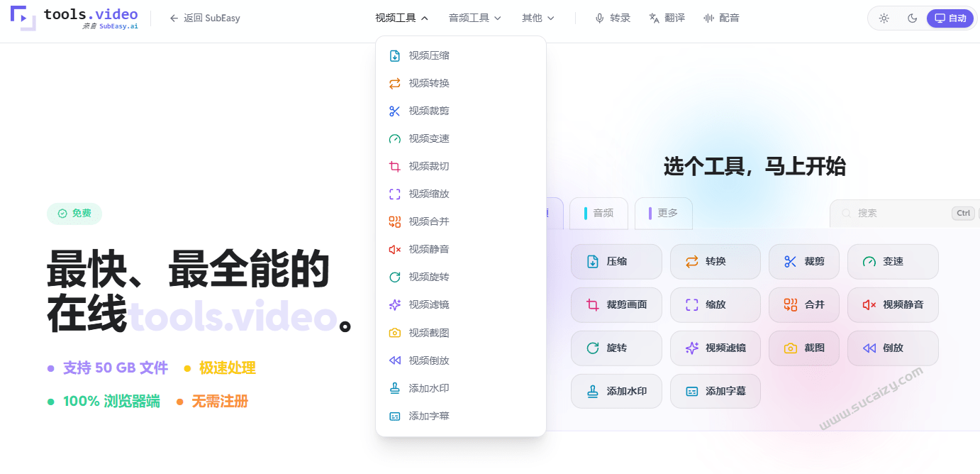Open the 截图 tool card
980x474 pixels.
click(x=804, y=348)
